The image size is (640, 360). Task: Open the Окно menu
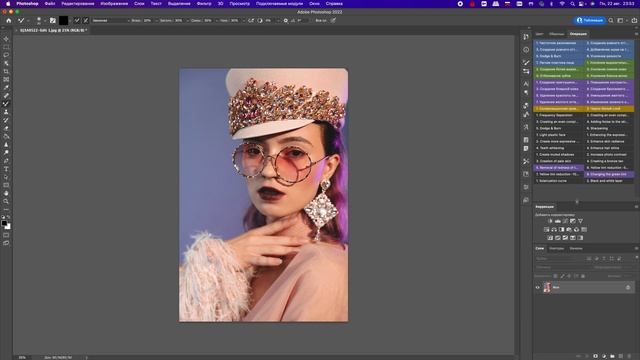point(314,4)
